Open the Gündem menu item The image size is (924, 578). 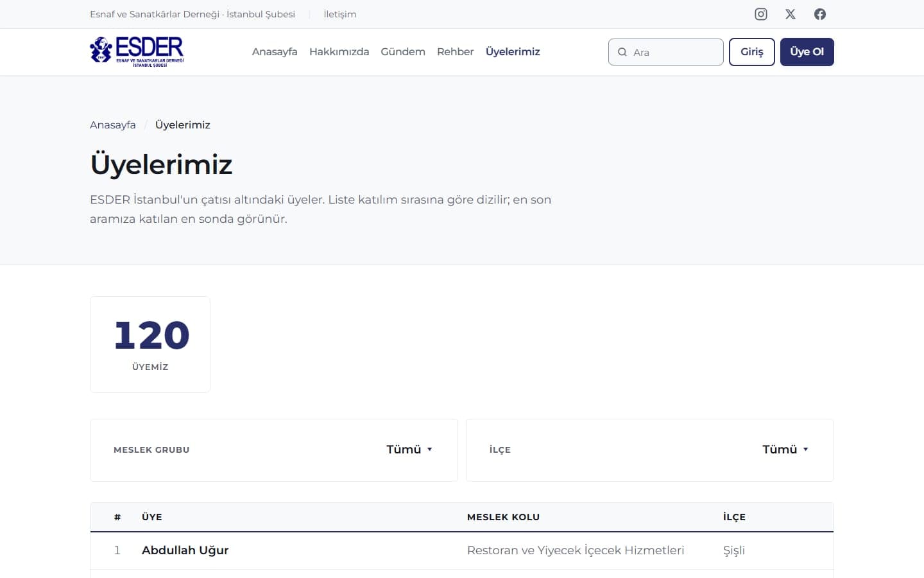tap(403, 52)
